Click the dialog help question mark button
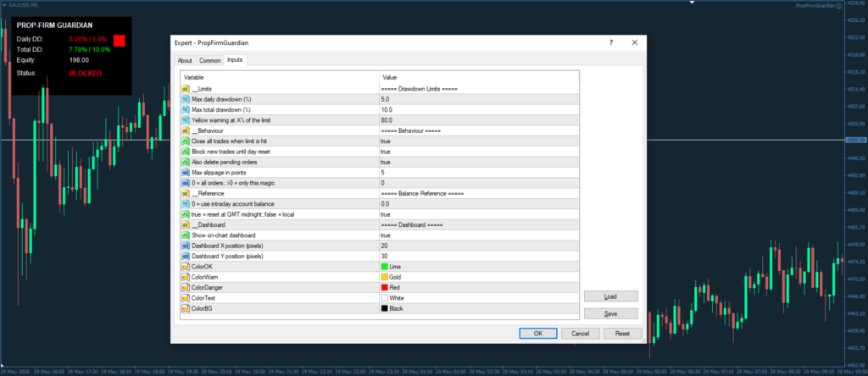Viewport: 868px width, 376px height. click(611, 42)
